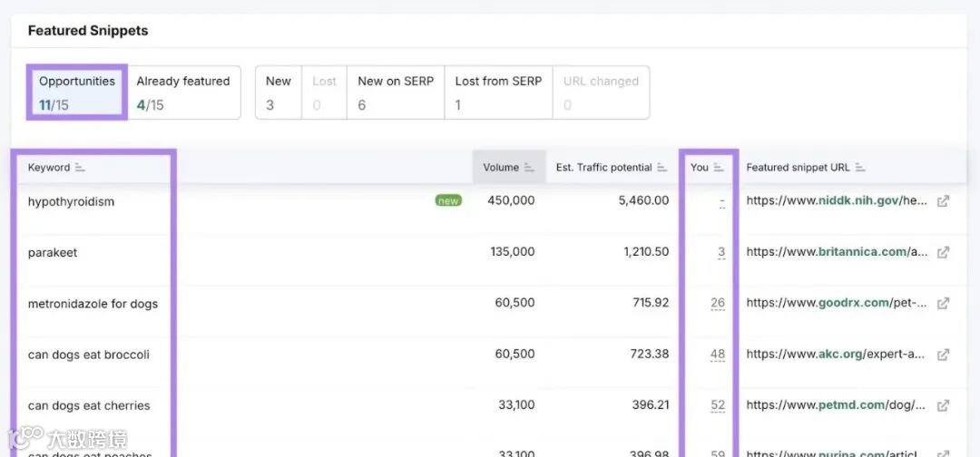The height and width of the screenshot is (457, 980).
Task: Open external link icon for akc.org URL
Action: [943, 355]
